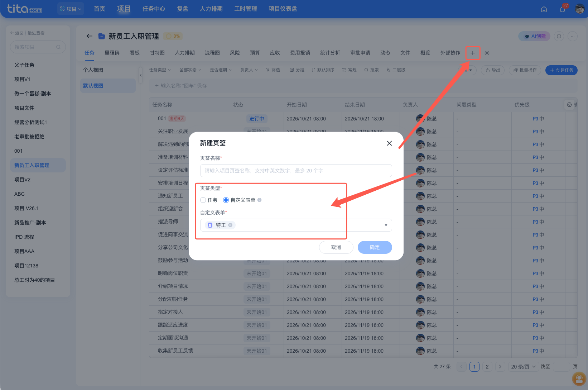Click the 常规 display density tool
Viewport: 588px width, 390px height.
[350, 70]
